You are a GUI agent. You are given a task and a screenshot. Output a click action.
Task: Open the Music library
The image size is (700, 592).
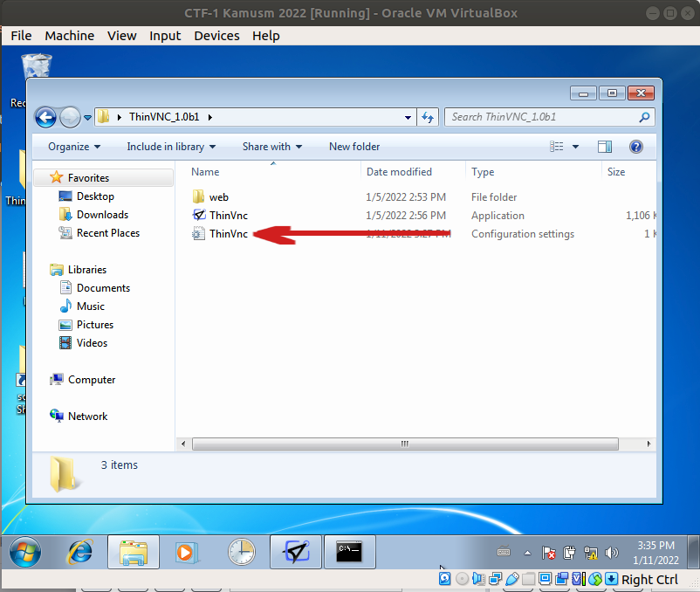(x=91, y=306)
